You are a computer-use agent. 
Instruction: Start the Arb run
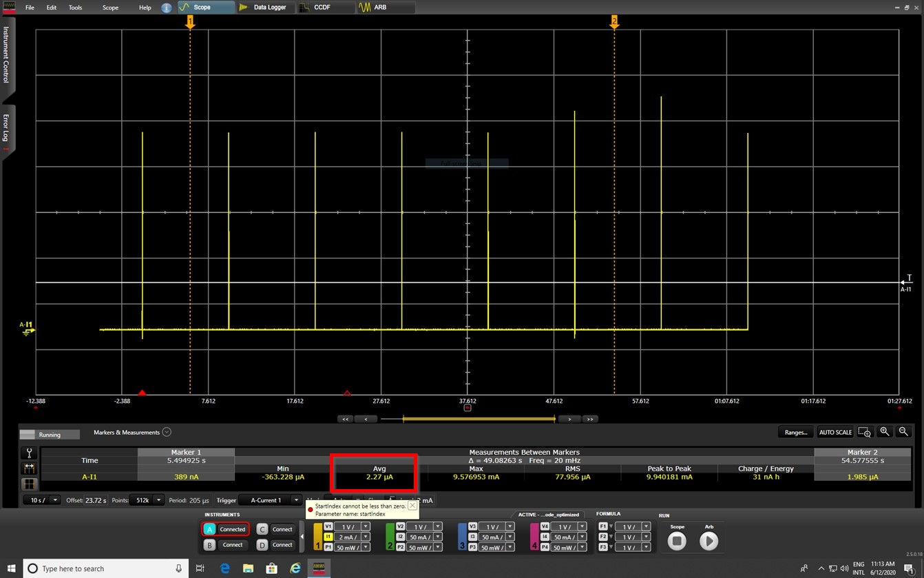708,541
